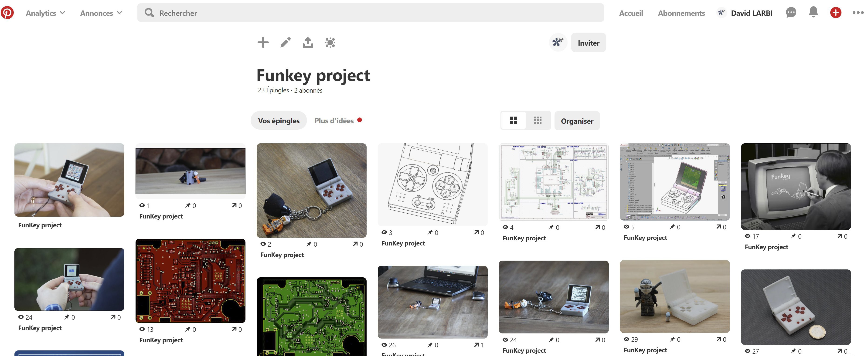Open the CAD software screenshot pin
Viewport: 868px width, 356px height.
pos(675,182)
